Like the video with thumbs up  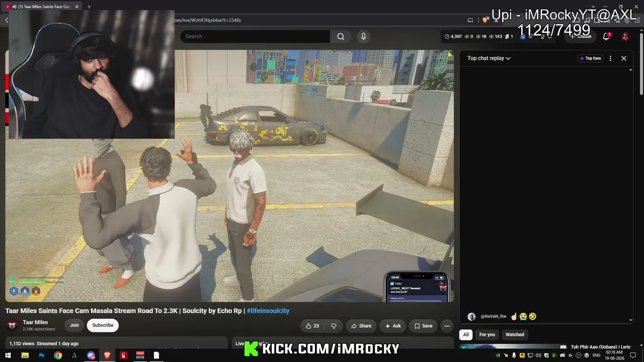312,326
